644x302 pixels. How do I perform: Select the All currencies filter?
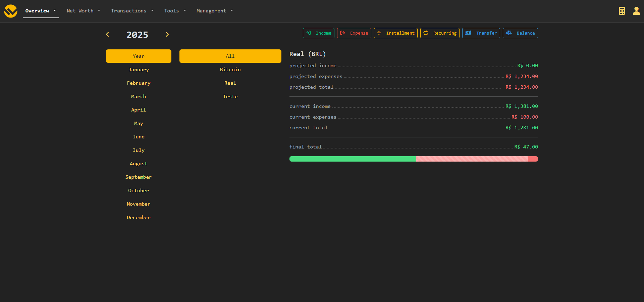click(x=230, y=56)
